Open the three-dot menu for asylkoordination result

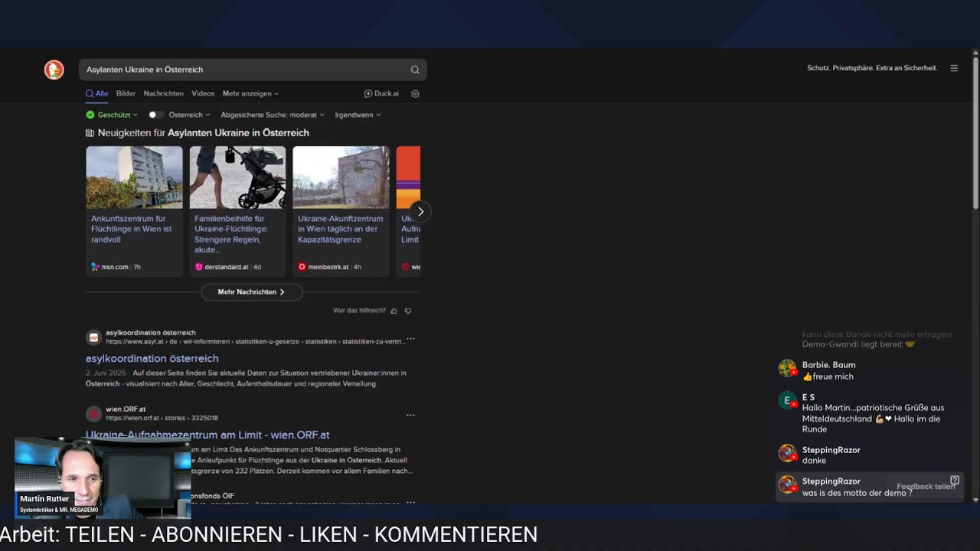(x=410, y=338)
